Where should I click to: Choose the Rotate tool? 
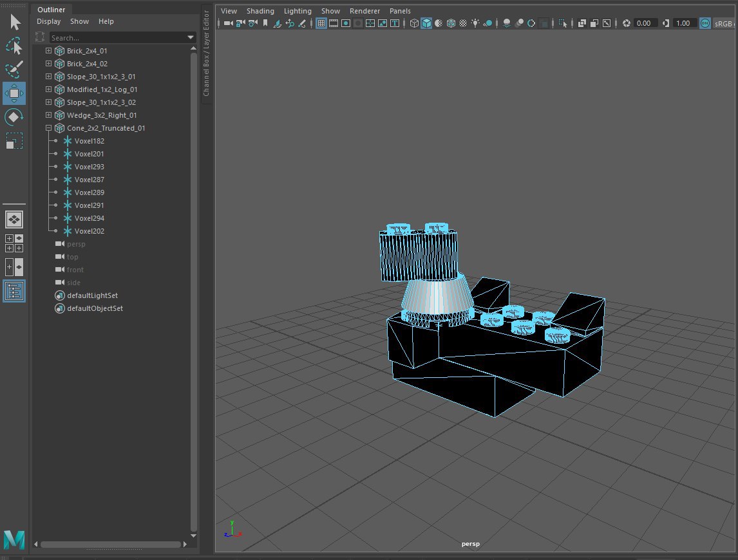[14, 117]
